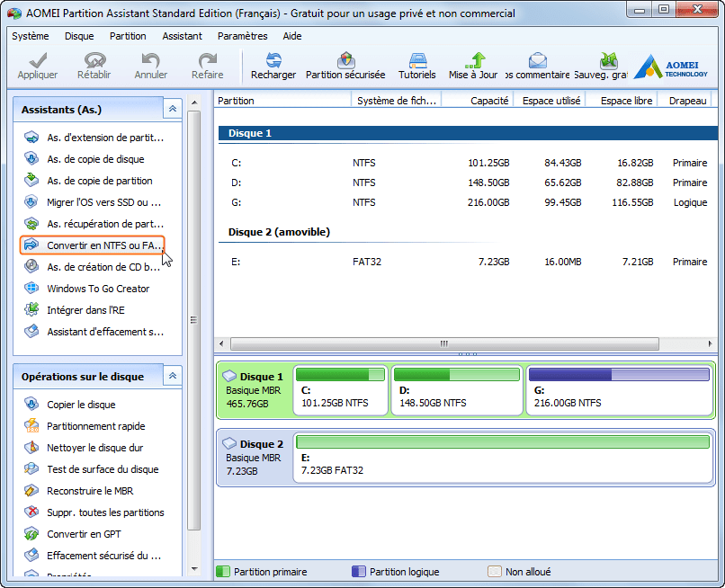This screenshot has width=725, height=588.
Task: Select Nettoyer le disque dur
Action: coord(85,448)
